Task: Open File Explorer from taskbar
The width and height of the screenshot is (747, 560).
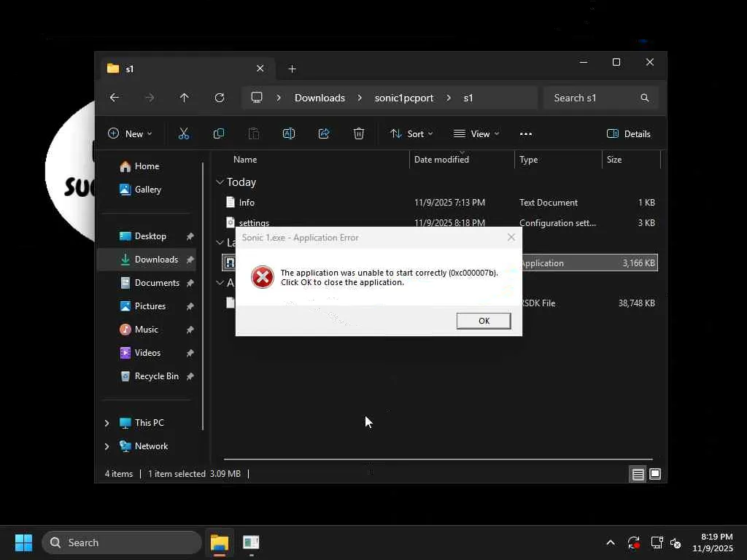Action: click(x=220, y=542)
